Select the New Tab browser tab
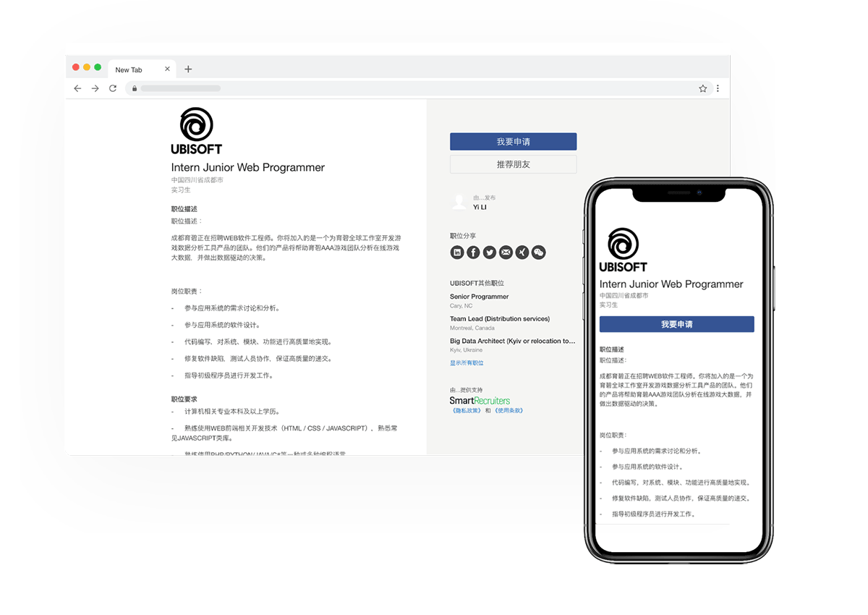 pyautogui.click(x=134, y=69)
